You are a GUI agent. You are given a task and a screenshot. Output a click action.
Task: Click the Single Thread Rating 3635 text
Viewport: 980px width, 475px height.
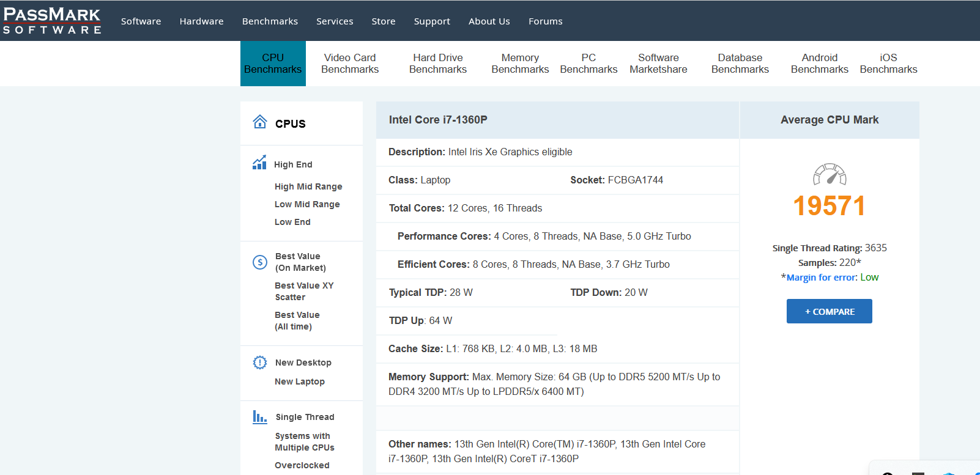pos(830,248)
